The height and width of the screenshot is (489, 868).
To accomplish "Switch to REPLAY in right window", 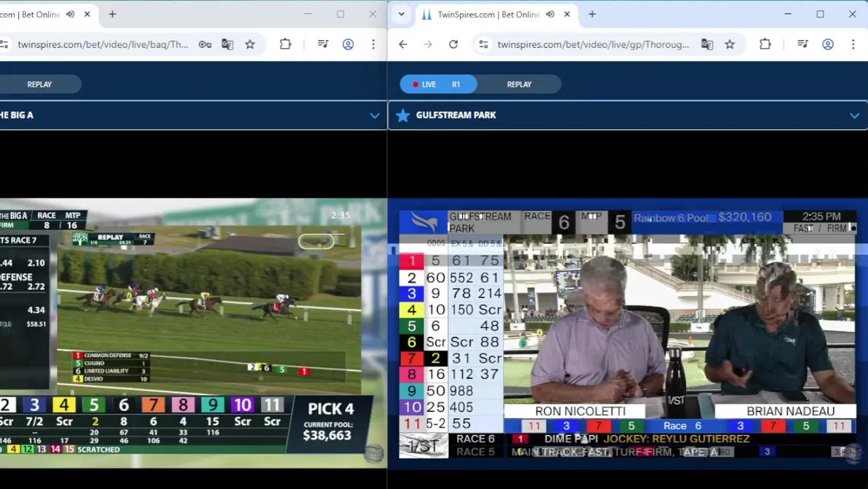I will [519, 84].
